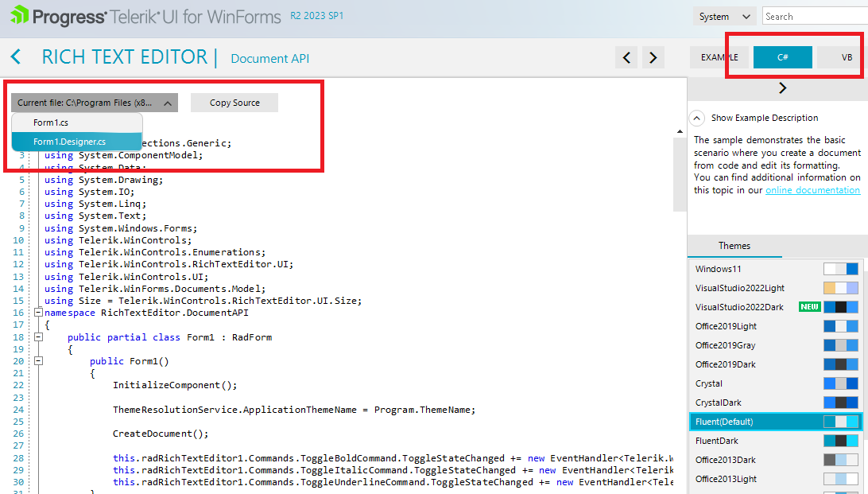The height and width of the screenshot is (494, 868).
Task: Go to next example arrow
Action: click(653, 57)
